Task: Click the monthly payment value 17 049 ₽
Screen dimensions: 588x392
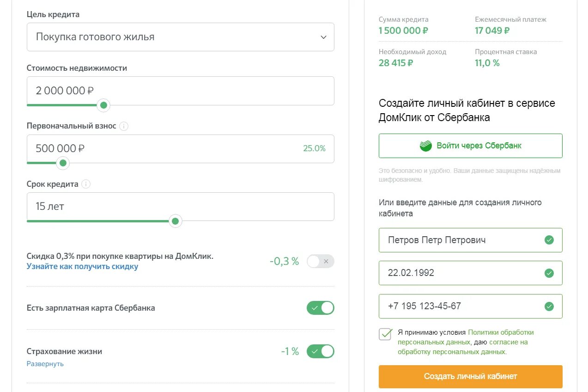Action: (492, 31)
